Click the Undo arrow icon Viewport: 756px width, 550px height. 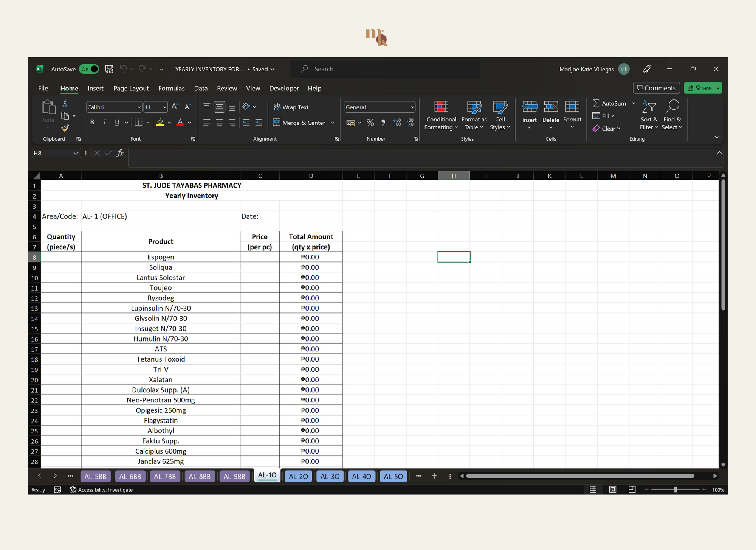click(123, 69)
